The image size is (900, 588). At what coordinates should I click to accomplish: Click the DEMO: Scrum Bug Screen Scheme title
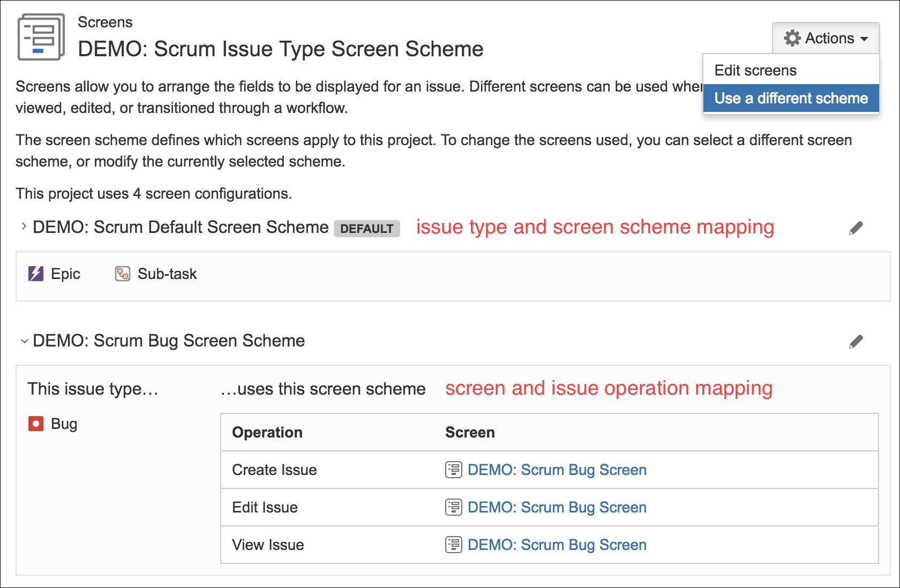pyautogui.click(x=169, y=341)
